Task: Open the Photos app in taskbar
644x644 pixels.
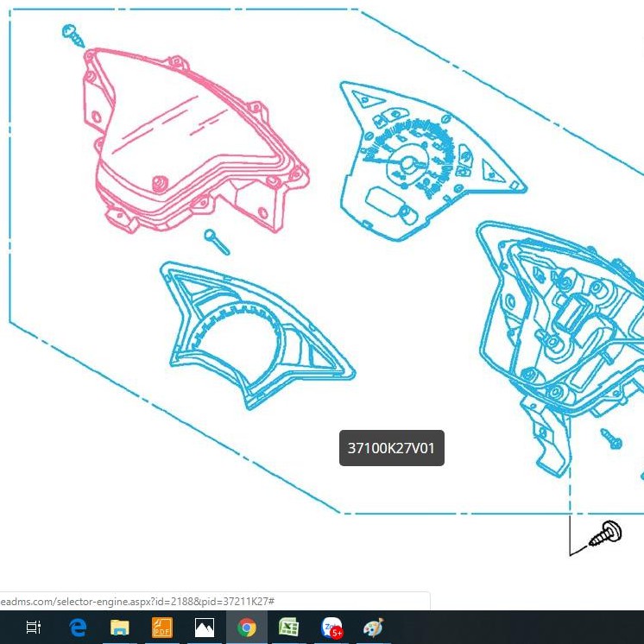Action: coord(205,628)
